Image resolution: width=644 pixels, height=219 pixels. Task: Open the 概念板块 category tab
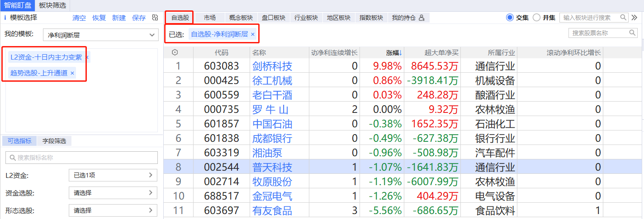click(x=241, y=18)
